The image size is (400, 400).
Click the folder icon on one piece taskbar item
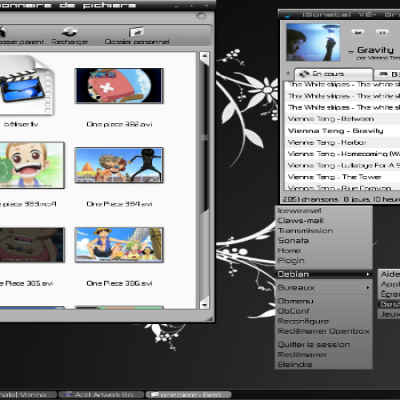tap(154, 395)
